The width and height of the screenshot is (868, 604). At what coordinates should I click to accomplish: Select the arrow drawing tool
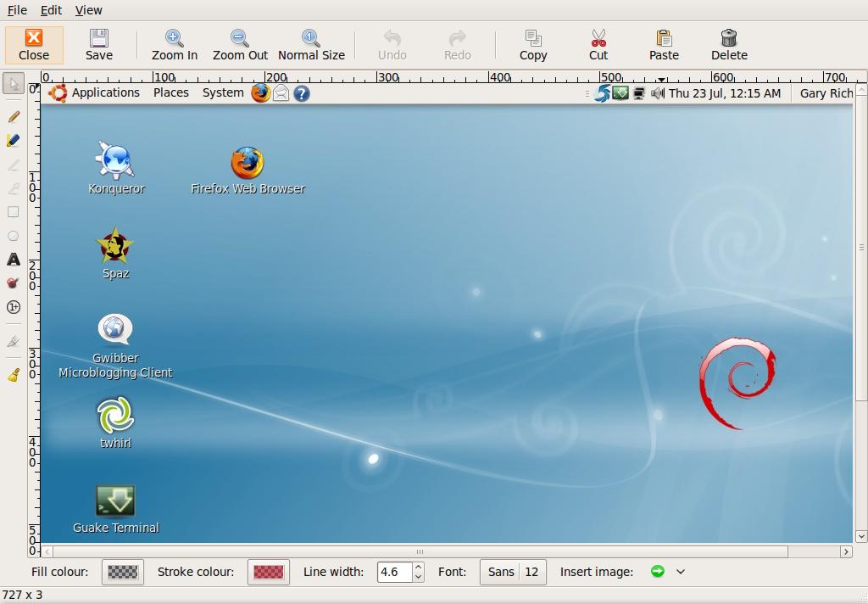(14, 188)
